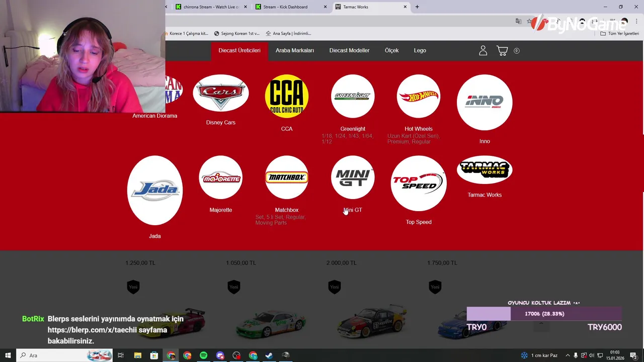
Task: Launch File Explorer from taskbar
Action: [x=137, y=355]
